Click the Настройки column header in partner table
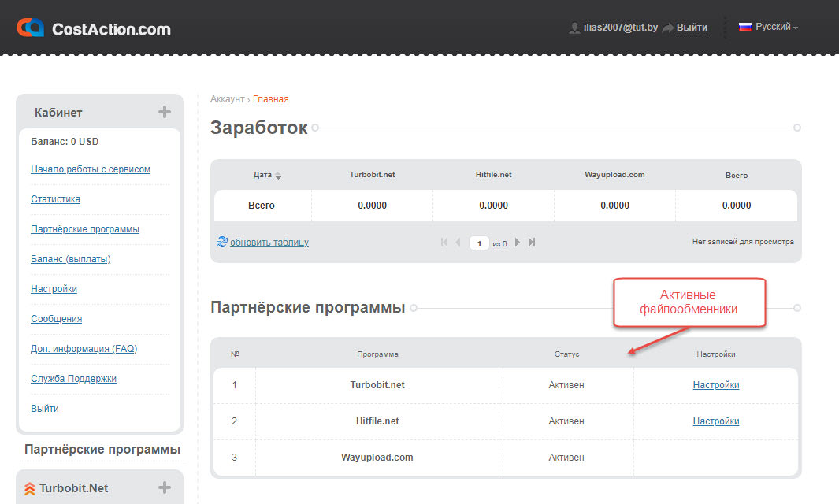Screen dimensions: 839x504 tap(716, 354)
